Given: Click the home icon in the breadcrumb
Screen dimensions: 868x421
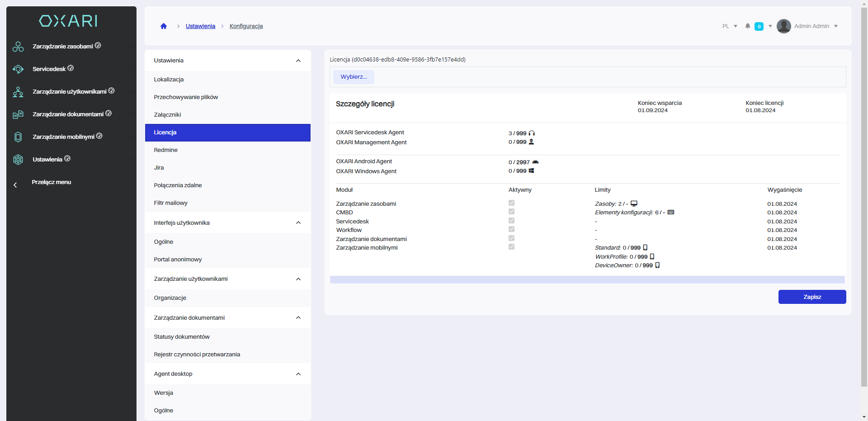Looking at the screenshot, I should 164,26.
